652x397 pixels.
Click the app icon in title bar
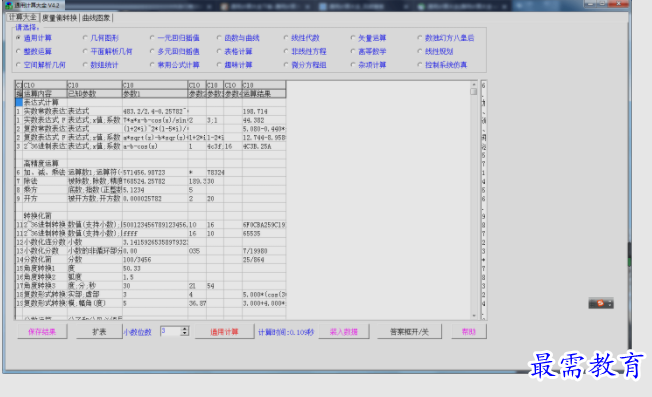[x=9, y=5]
